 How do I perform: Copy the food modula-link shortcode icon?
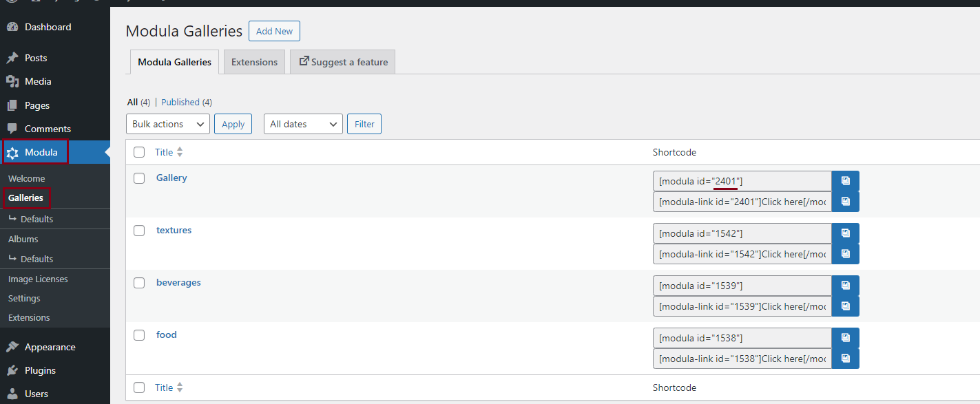click(845, 359)
